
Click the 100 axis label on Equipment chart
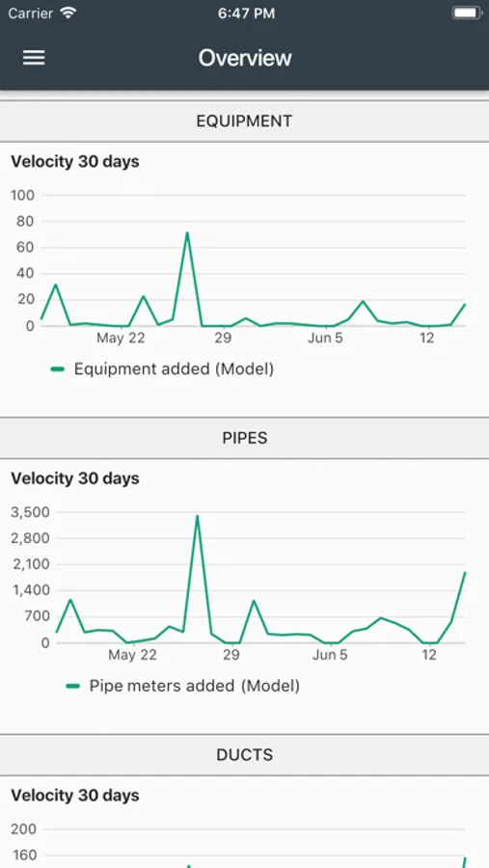pos(23,196)
